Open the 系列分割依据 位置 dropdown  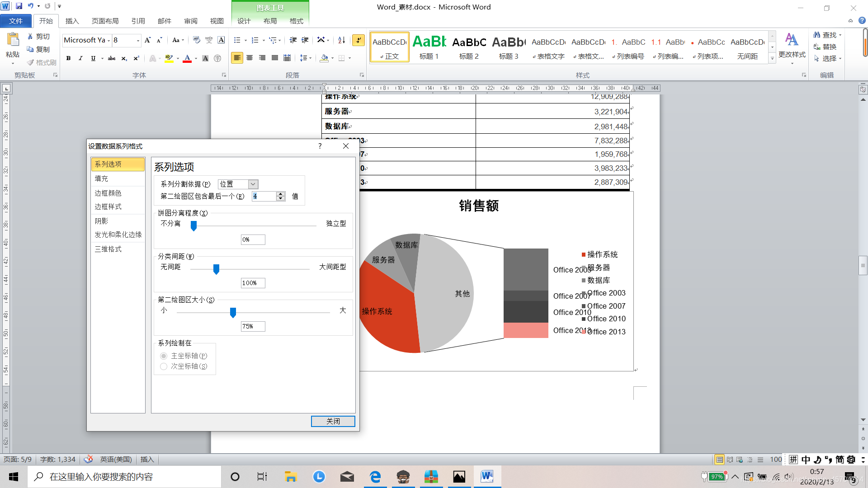tap(253, 184)
